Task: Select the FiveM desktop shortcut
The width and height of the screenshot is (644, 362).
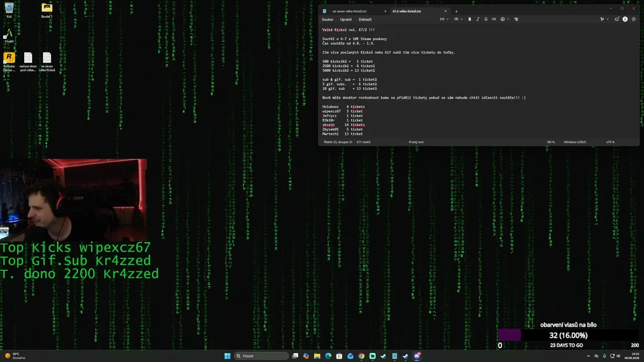Action: click(x=9, y=36)
